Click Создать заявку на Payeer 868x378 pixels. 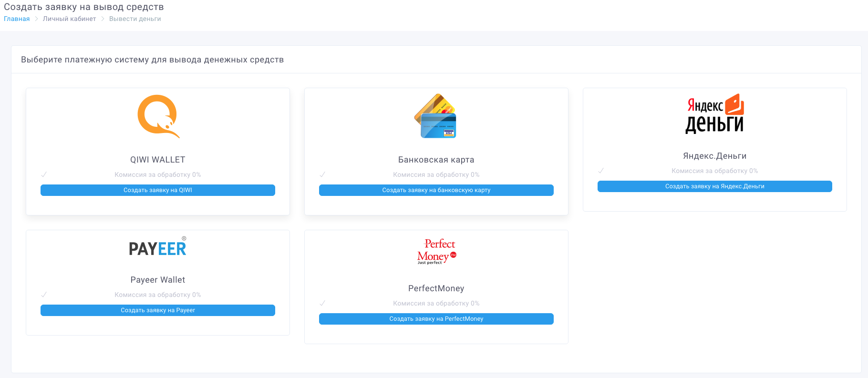[x=158, y=310]
